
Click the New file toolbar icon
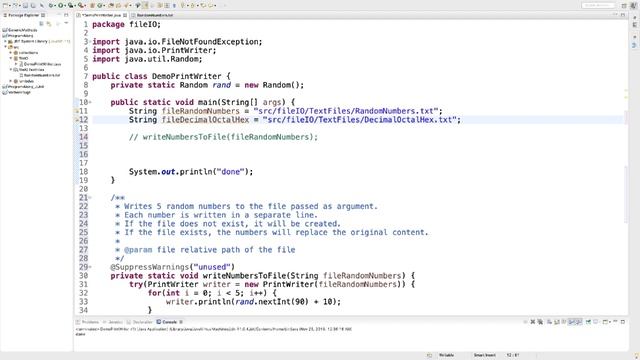(x=5, y=5)
